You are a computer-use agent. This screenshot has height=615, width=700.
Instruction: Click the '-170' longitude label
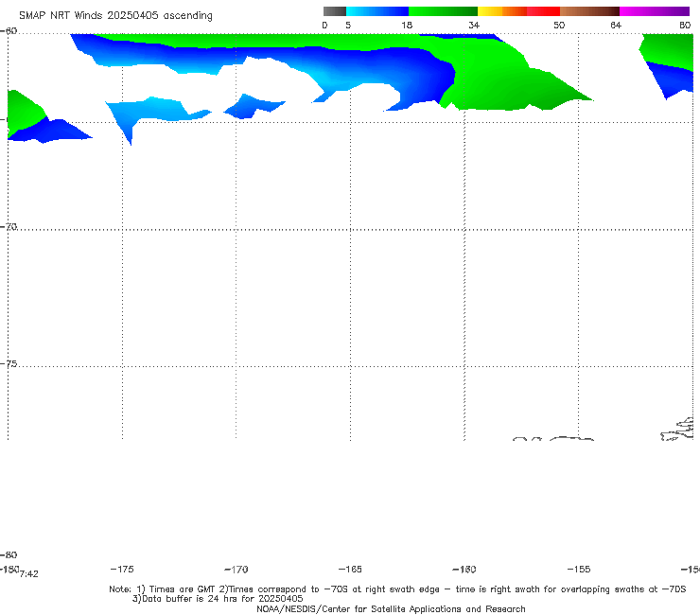(x=236, y=570)
